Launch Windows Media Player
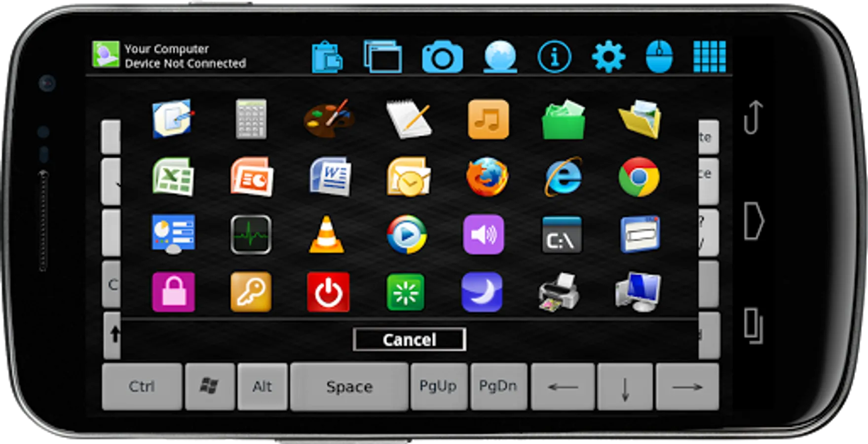The image size is (868, 444). (407, 234)
